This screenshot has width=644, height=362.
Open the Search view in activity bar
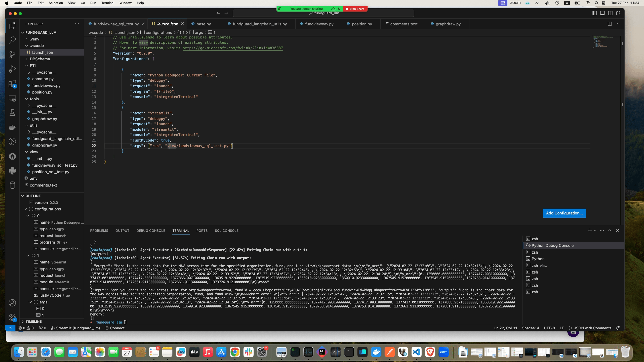click(12, 40)
